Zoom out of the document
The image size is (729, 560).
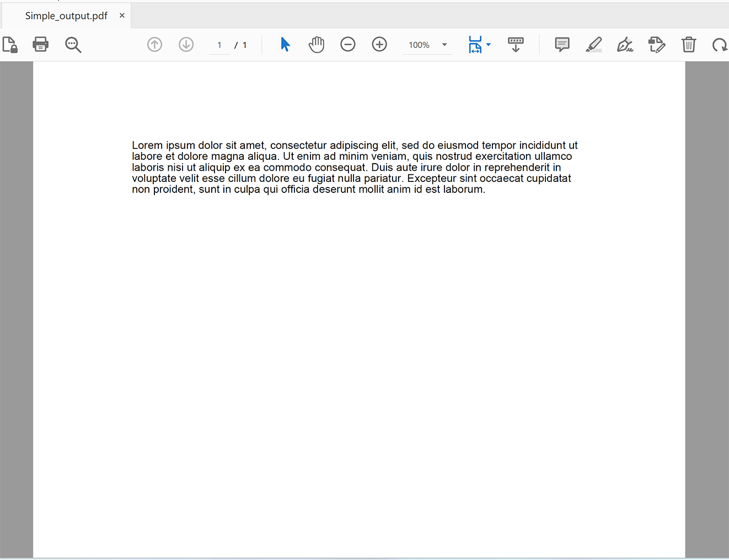pos(348,45)
